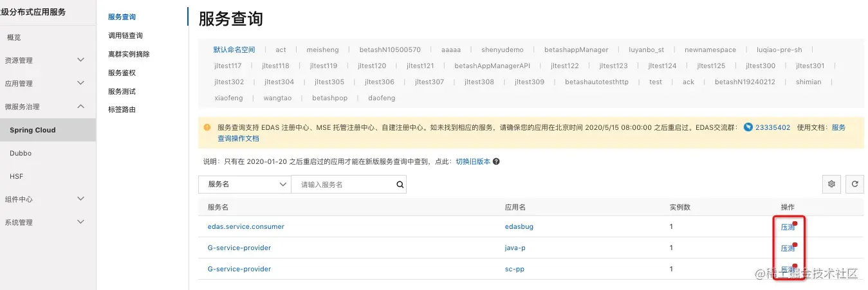Select the betashautotesthttp namespace

coord(596,82)
